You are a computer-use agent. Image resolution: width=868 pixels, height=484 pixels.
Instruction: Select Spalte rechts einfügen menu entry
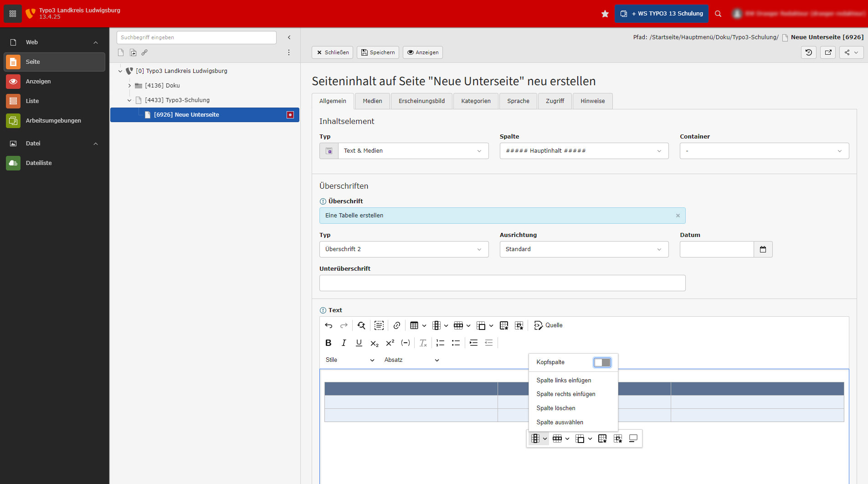click(x=565, y=394)
